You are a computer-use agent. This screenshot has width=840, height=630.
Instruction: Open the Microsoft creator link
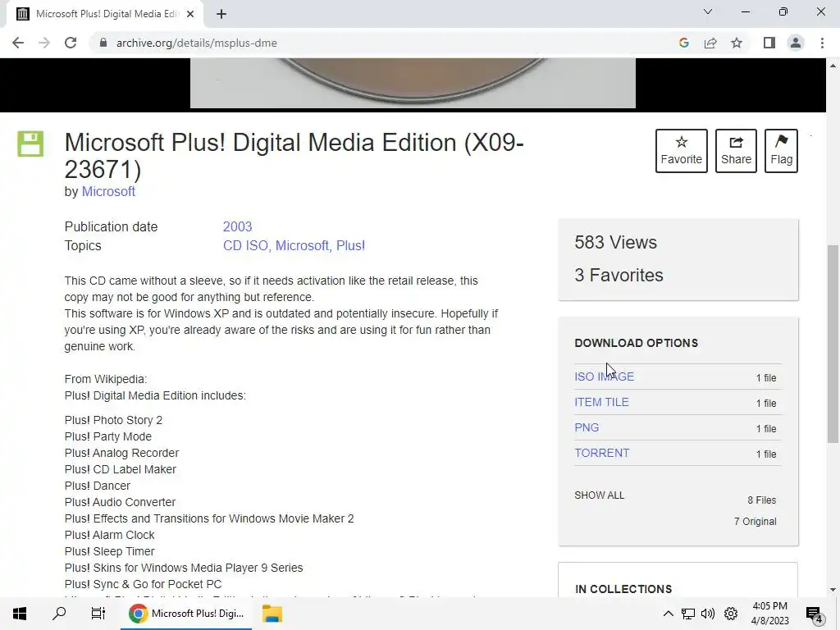point(108,191)
